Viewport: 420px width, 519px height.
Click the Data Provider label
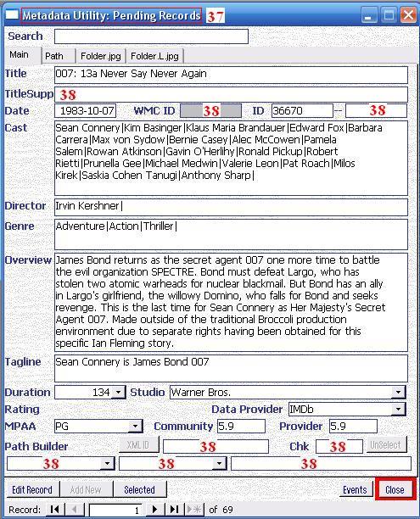pos(247,410)
